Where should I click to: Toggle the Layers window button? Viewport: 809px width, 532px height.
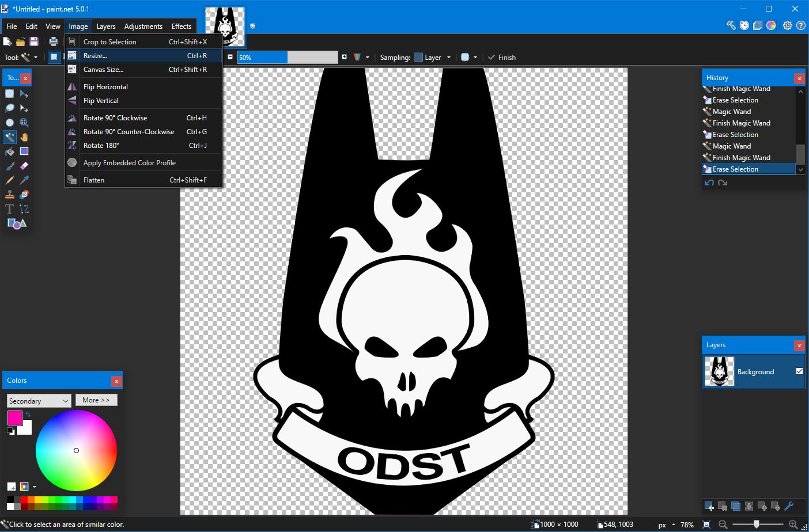click(758, 25)
